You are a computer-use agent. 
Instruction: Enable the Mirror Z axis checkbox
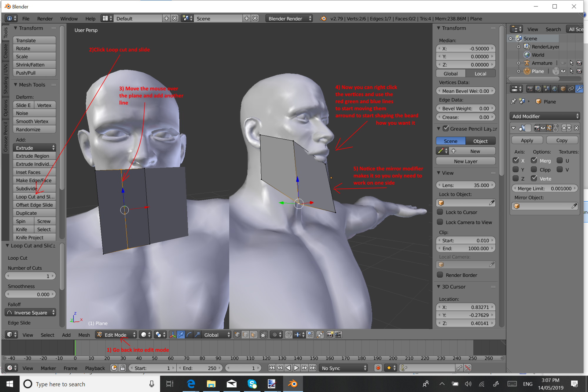[516, 178]
